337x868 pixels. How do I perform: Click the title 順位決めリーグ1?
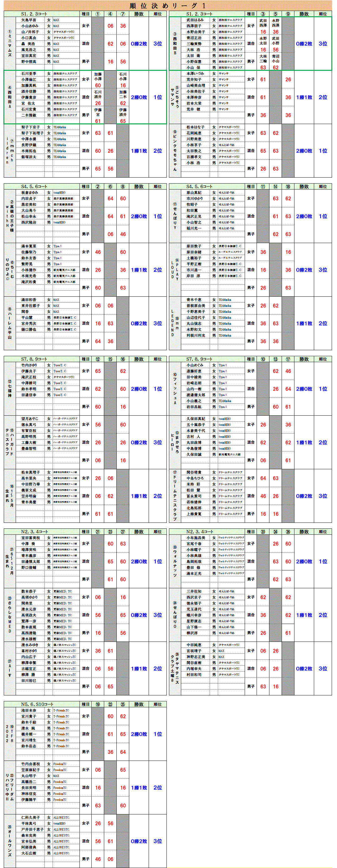pos(168,5)
